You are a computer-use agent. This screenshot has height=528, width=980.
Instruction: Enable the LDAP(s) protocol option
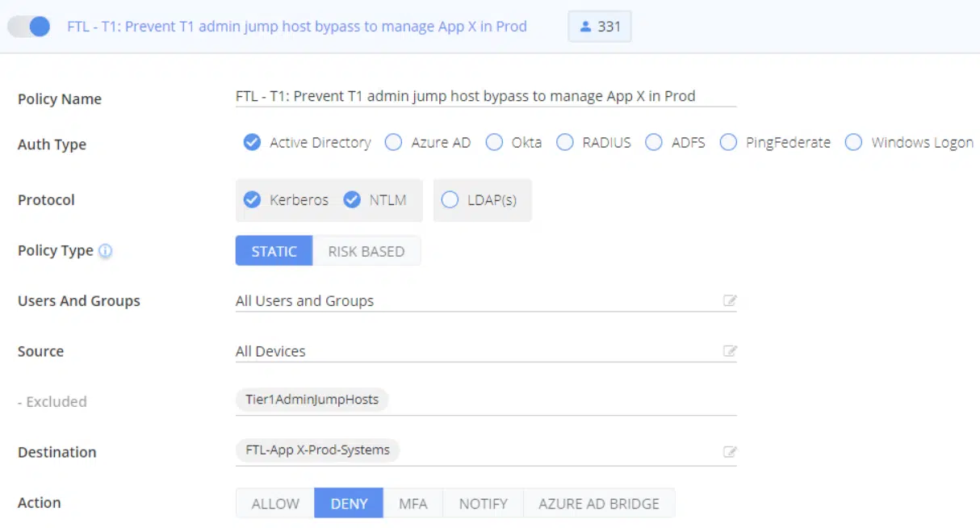pyautogui.click(x=450, y=200)
